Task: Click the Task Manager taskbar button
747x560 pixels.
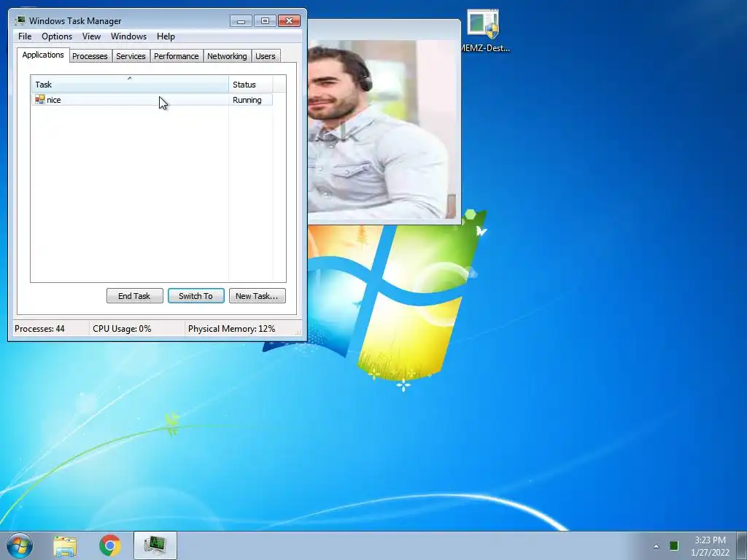Action: [x=155, y=545]
